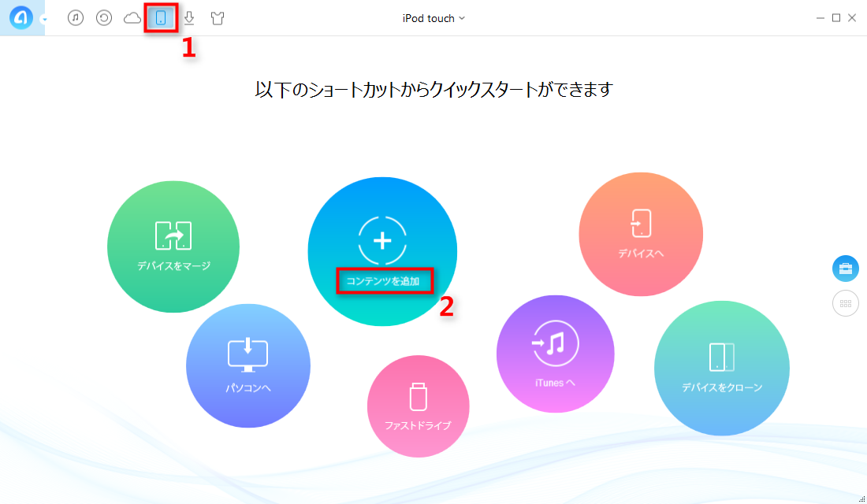Open the video download arrow icon
This screenshot has height=504, width=867.
pyautogui.click(x=189, y=18)
